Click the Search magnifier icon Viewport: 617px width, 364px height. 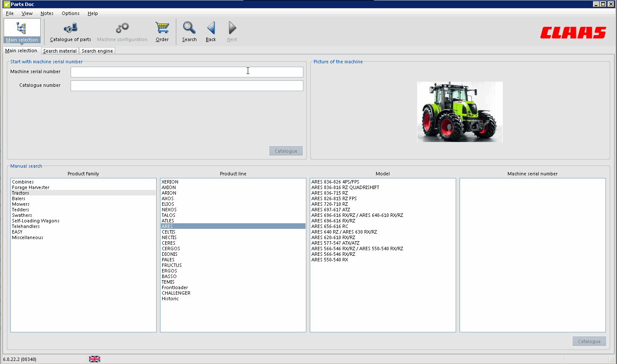click(189, 30)
